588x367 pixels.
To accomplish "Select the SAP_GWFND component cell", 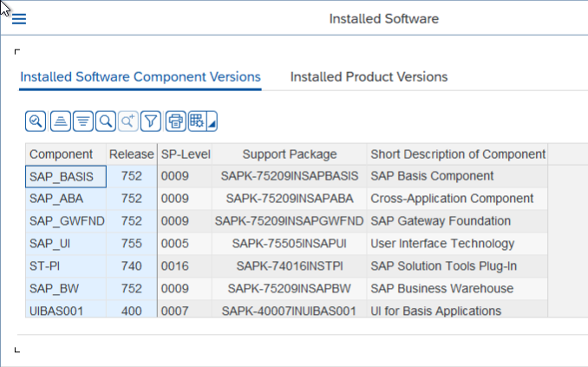I will tap(66, 221).
